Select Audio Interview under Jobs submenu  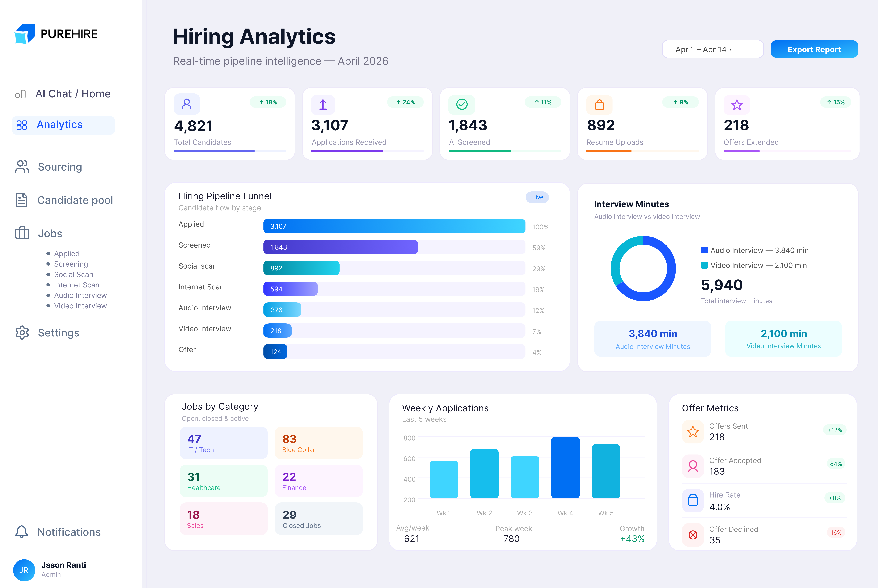pyautogui.click(x=80, y=295)
